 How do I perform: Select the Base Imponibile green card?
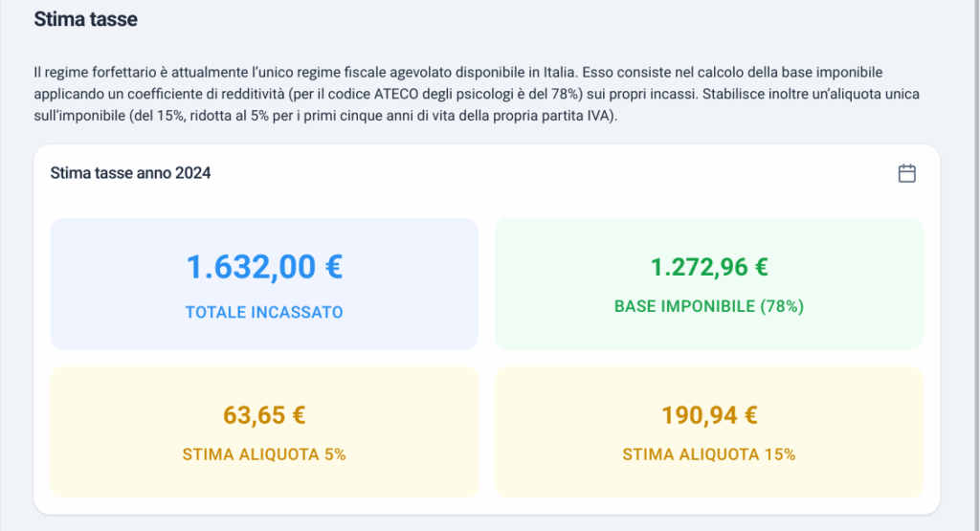[x=709, y=283]
